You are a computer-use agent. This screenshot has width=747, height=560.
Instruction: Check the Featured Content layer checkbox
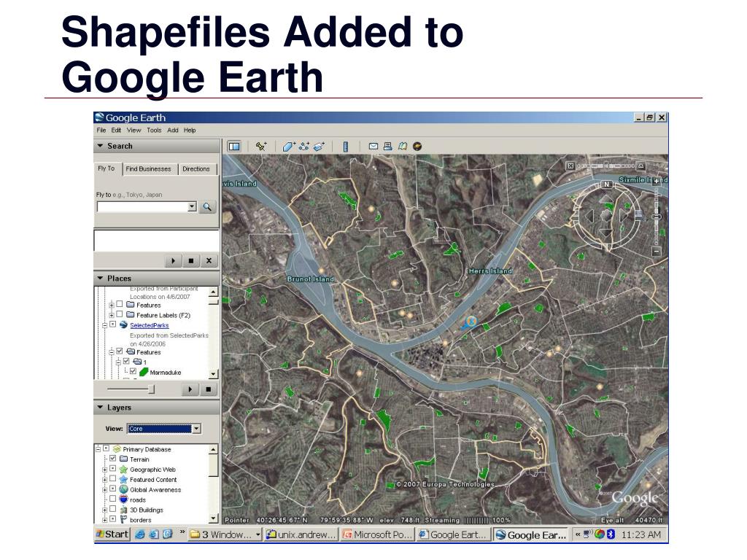tap(113, 478)
